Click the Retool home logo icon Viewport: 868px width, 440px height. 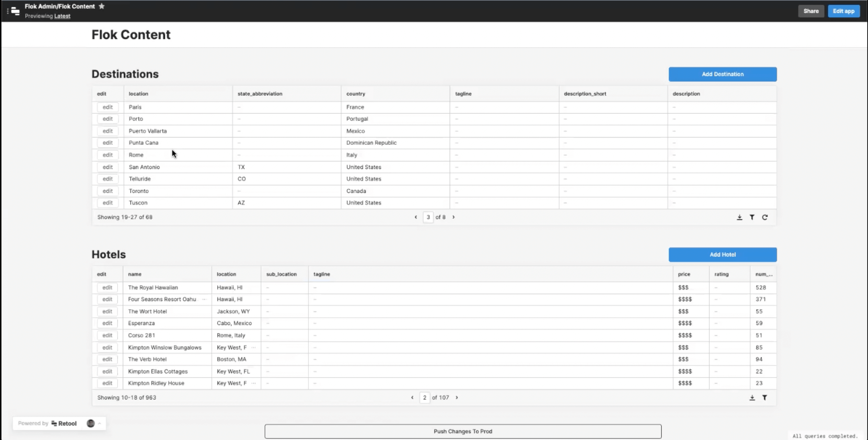click(x=15, y=11)
